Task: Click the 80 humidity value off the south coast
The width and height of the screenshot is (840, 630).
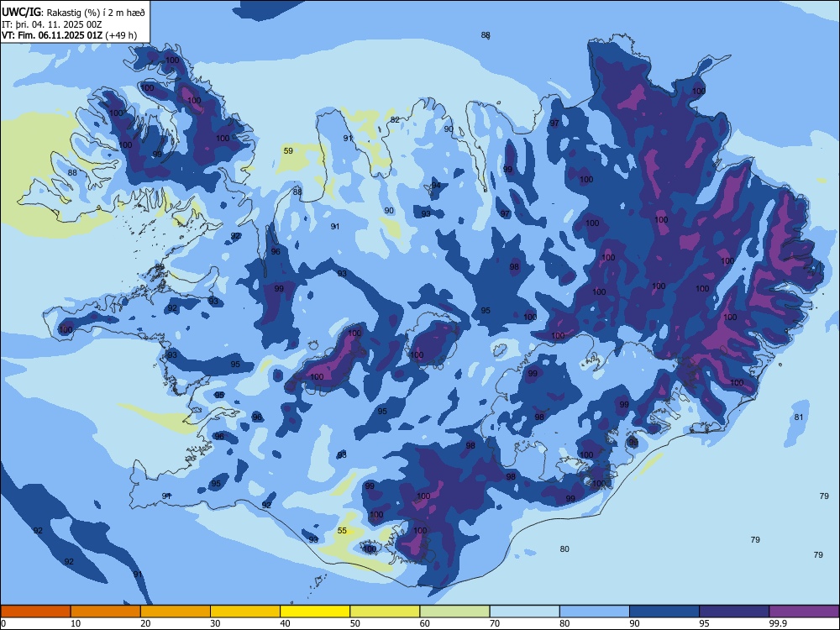Action: pyautogui.click(x=564, y=549)
